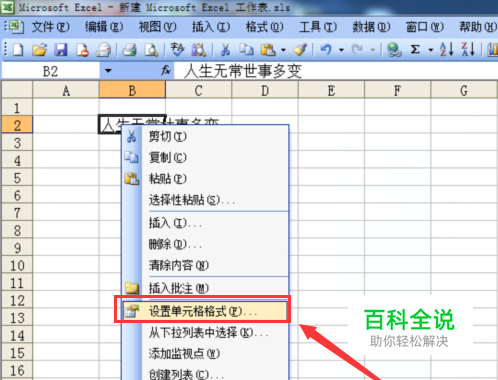Choose 剪切(T) from context menu
Image resolution: width=498 pixels, height=380 pixels.
tap(205, 137)
